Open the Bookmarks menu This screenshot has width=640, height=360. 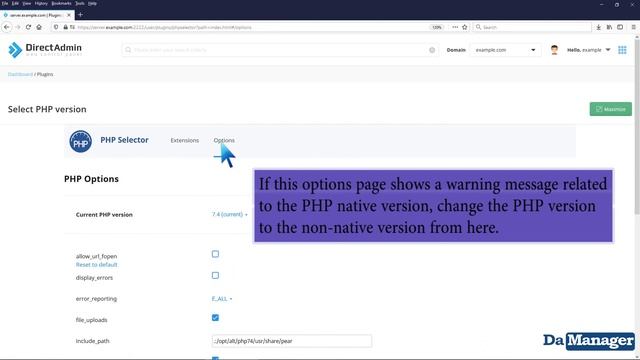click(61, 3)
